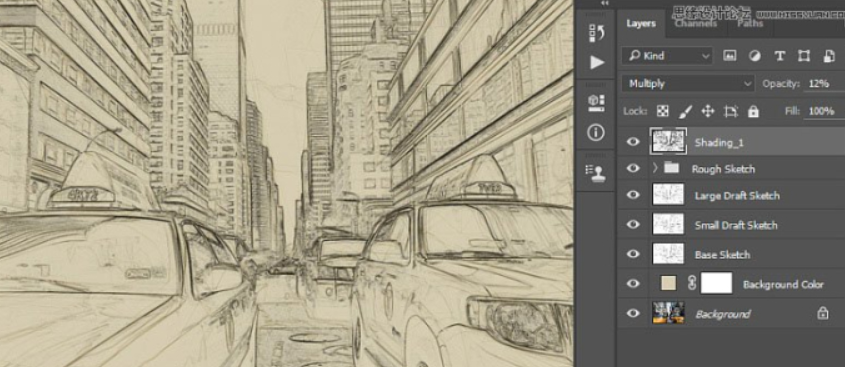
Task: Open the Clone Source stamp icon
Action: 596,172
